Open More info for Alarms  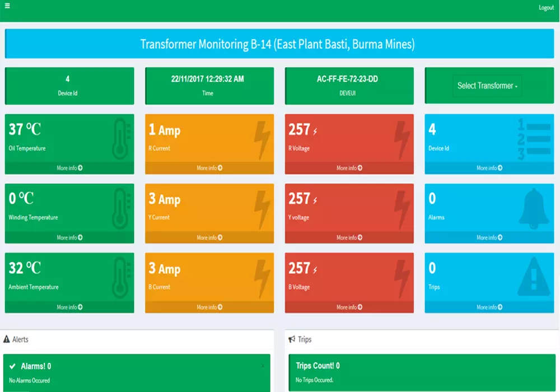[x=489, y=237]
